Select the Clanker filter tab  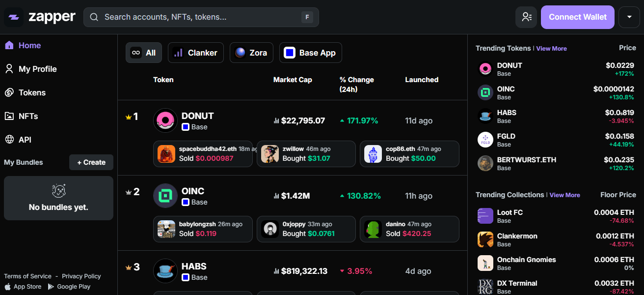click(x=196, y=53)
